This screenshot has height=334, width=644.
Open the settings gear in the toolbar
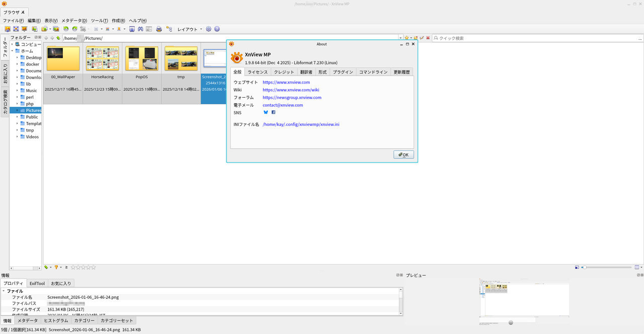pos(208,29)
